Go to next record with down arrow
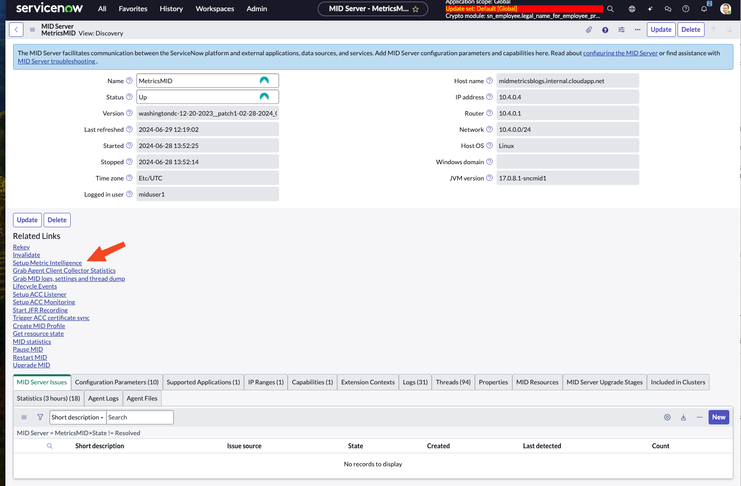 [729, 29]
